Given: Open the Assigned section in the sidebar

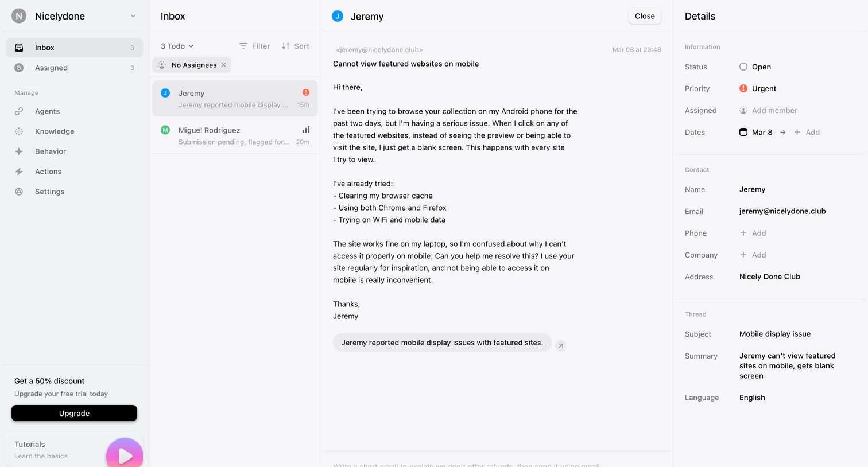Looking at the screenshot, I should (x=74, y=68).
